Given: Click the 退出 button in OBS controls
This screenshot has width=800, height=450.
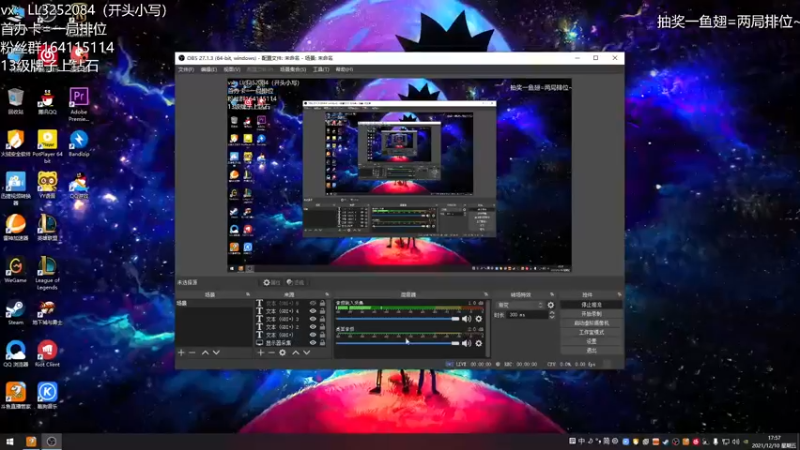Looking at the screenshot, I should [591, 351].
